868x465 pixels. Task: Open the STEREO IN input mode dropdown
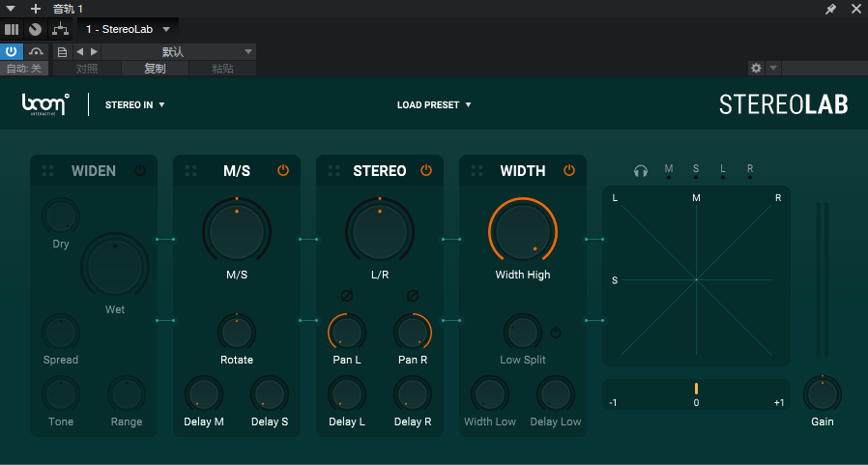click(135, 104)
